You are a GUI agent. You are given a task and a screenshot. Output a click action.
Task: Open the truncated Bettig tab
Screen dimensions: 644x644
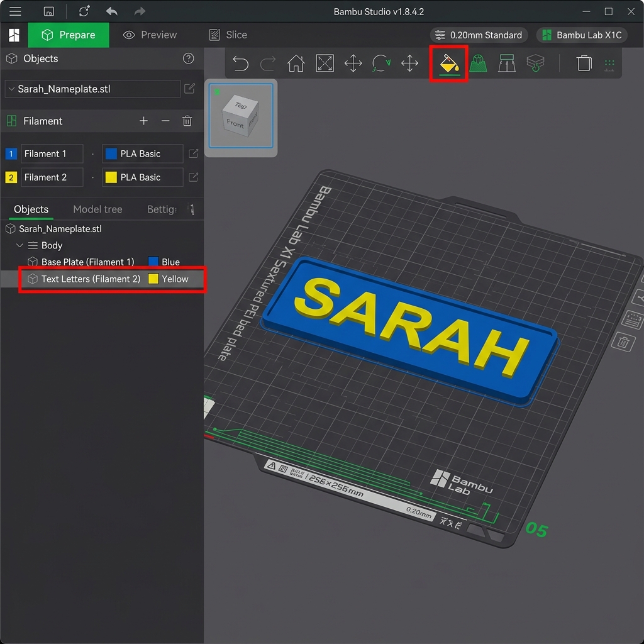pos(162,209)
